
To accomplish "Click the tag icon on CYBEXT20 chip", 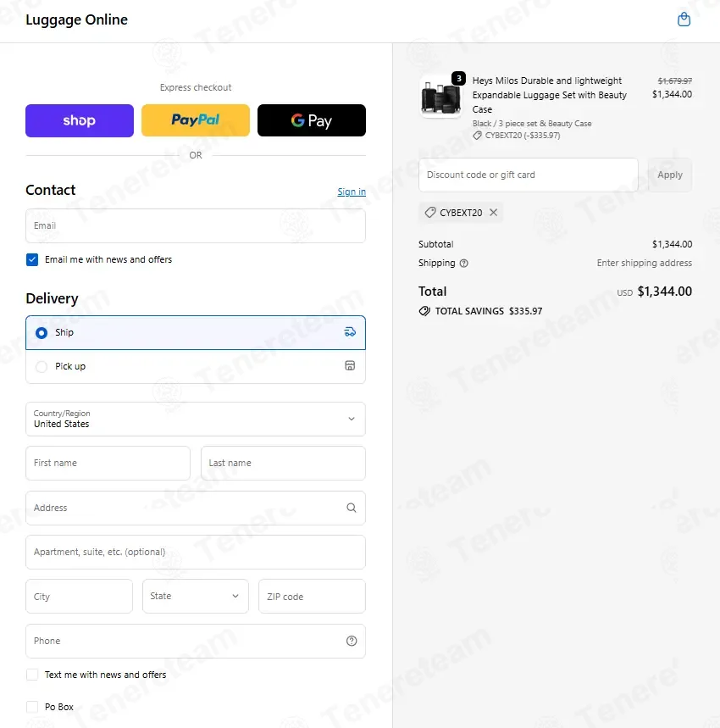I will point(430,212).
